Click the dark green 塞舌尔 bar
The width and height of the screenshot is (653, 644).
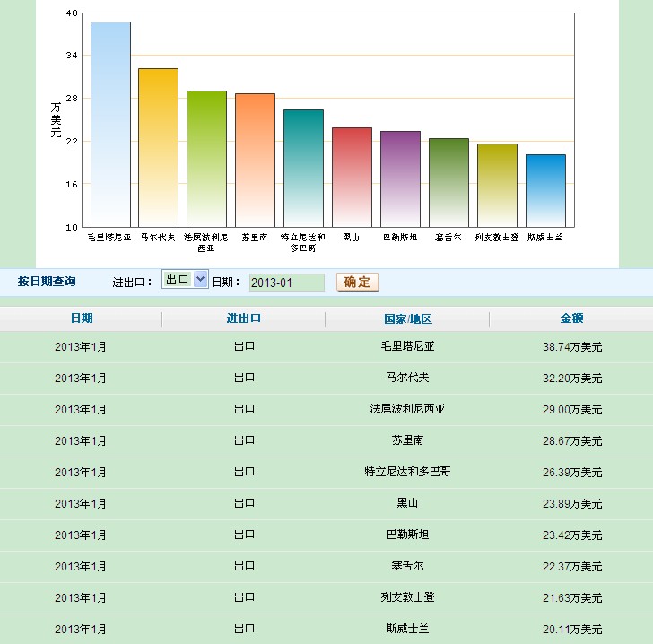click(448, 182)
